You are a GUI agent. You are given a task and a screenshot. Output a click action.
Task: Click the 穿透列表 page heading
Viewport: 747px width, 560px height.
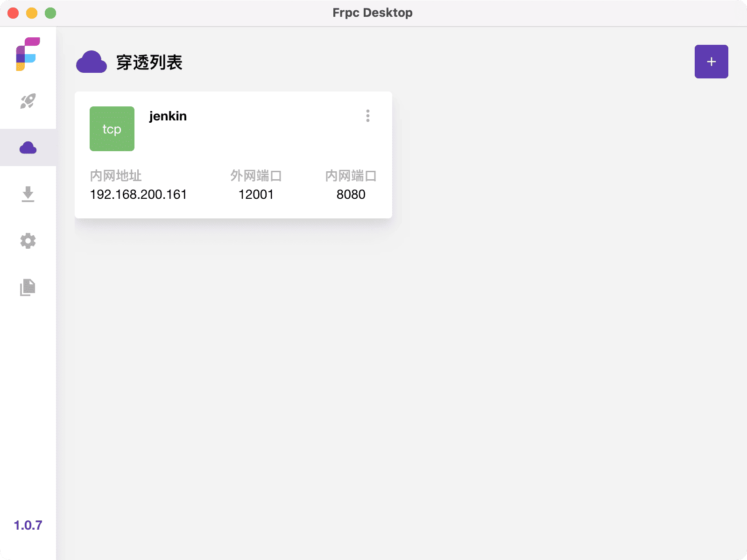pos(150,61)
